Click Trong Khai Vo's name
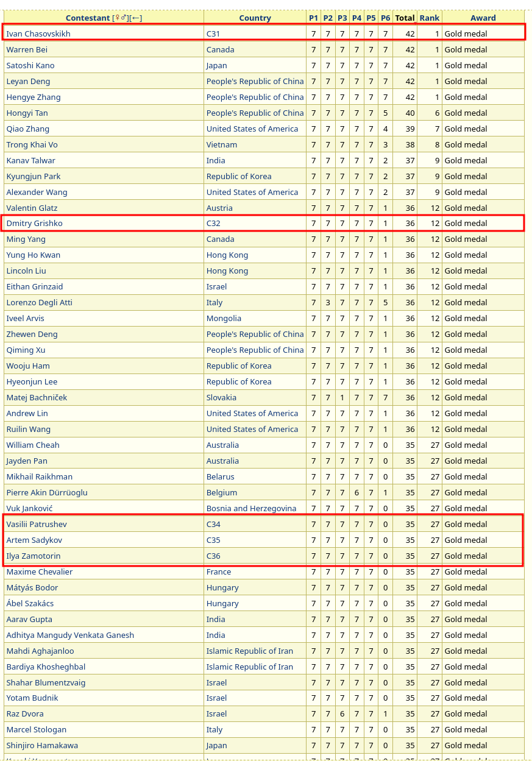The image size is (532, 761). [32, 144]
